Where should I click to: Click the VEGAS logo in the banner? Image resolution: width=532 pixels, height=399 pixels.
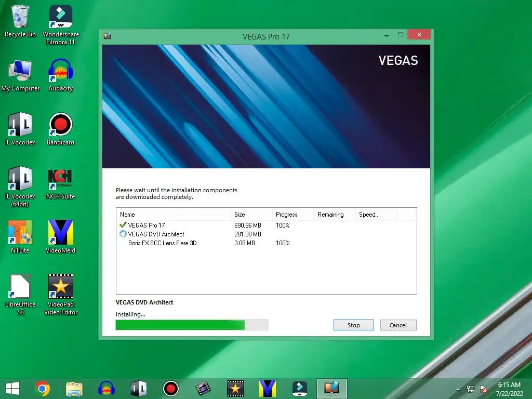click(x=398, y=60)
